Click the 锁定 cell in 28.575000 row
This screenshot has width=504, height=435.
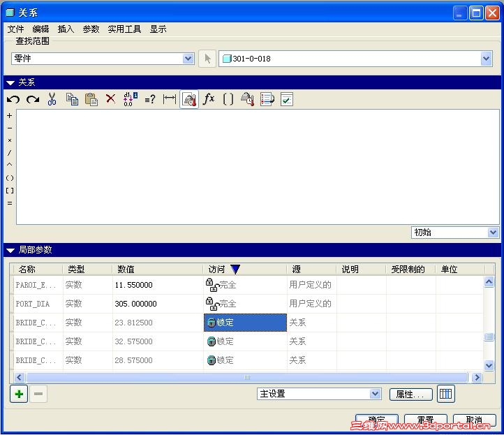point(245,360)
